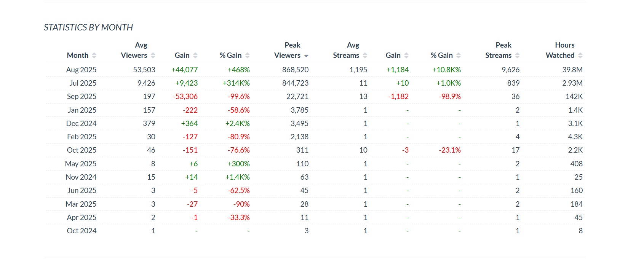Select the Aug 2025 month cell
Image resolution: width=644 pixels, height=263 pixels.
[81, 70]
